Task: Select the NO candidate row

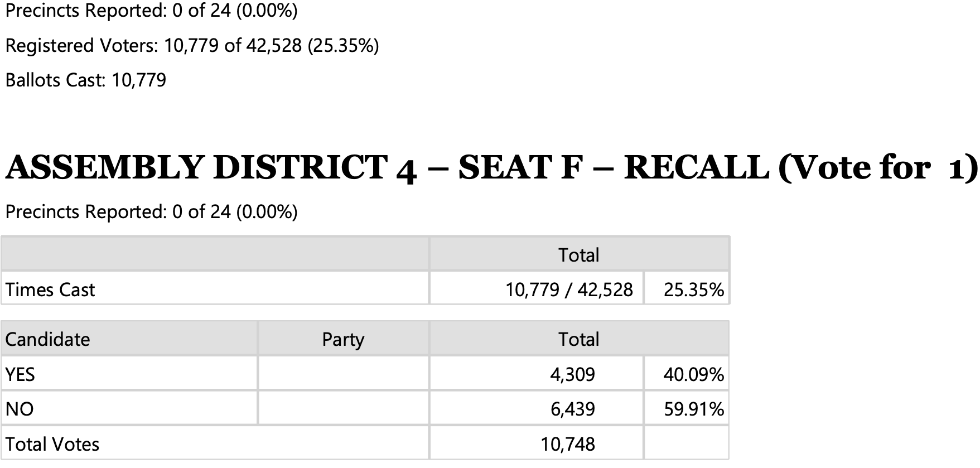Action: tap(365, 409)
